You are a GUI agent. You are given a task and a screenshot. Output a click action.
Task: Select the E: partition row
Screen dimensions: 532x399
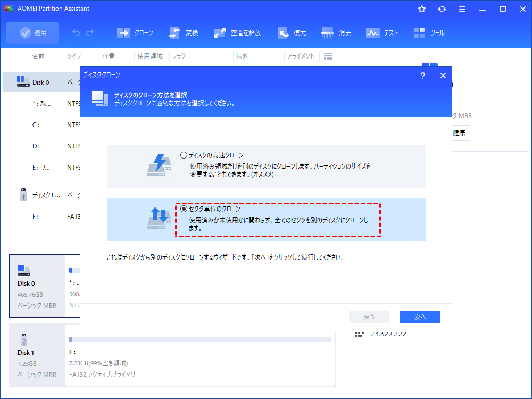41,167
